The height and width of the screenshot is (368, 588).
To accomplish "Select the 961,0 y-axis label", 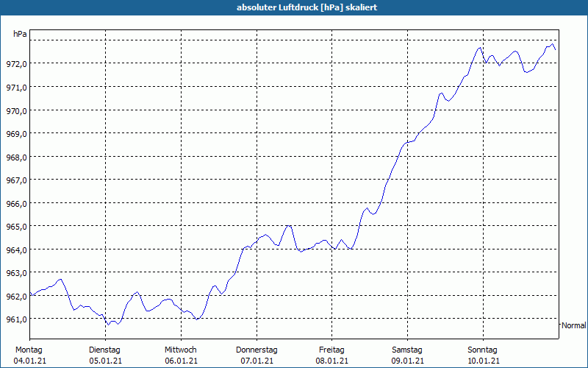I will click(x=16, y=319).
